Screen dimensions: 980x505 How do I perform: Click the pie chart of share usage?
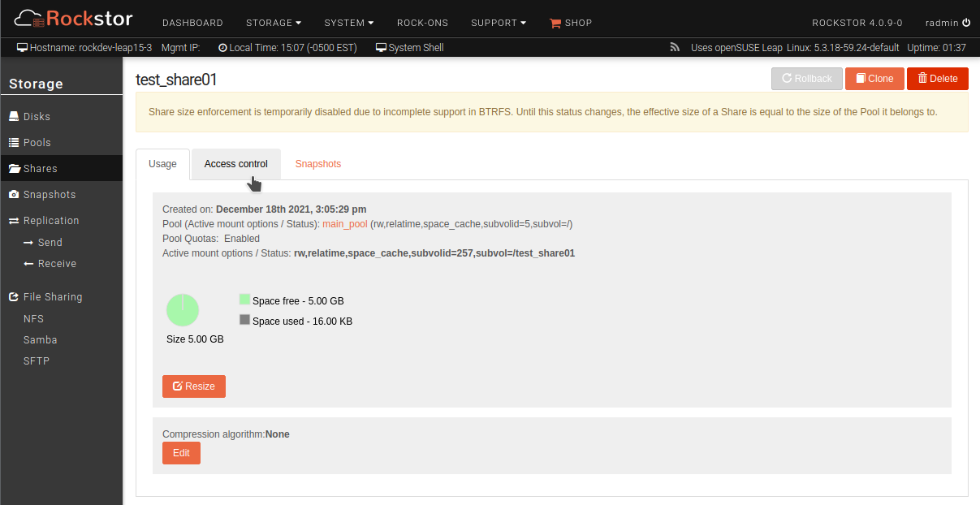[183, 310]
